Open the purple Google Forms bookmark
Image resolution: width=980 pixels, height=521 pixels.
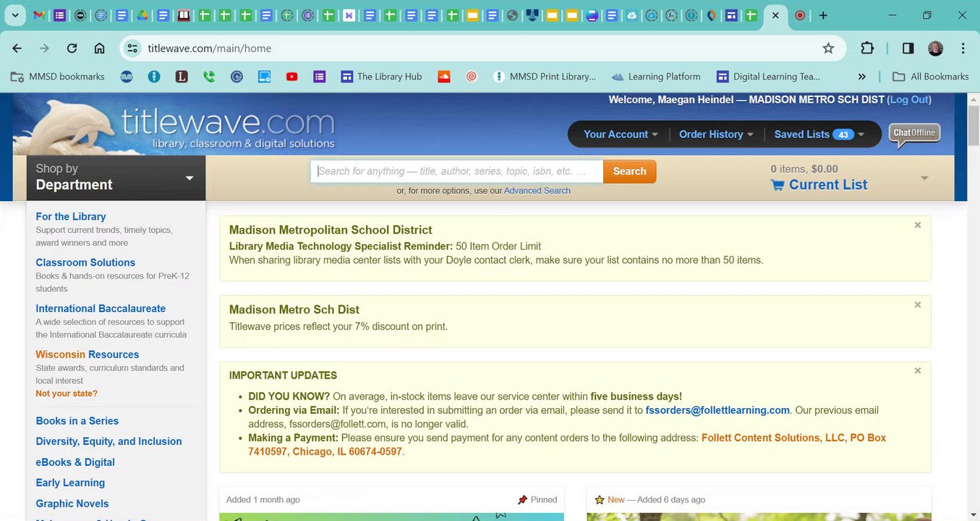(x=320, y=77)
